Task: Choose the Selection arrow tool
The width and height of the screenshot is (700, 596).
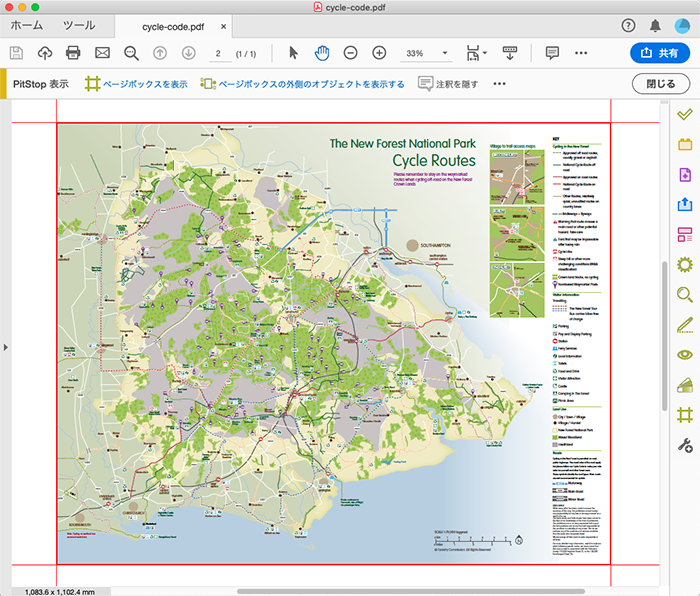Action: (x=293, y=53)
